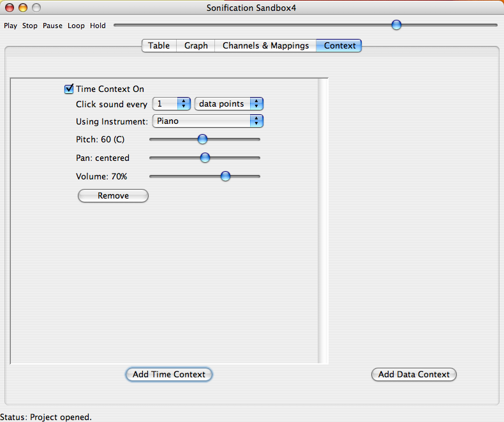Open the Graph tab
Image resolution: width=504 pixels, height=422 pixels.
tap(196, 46)
